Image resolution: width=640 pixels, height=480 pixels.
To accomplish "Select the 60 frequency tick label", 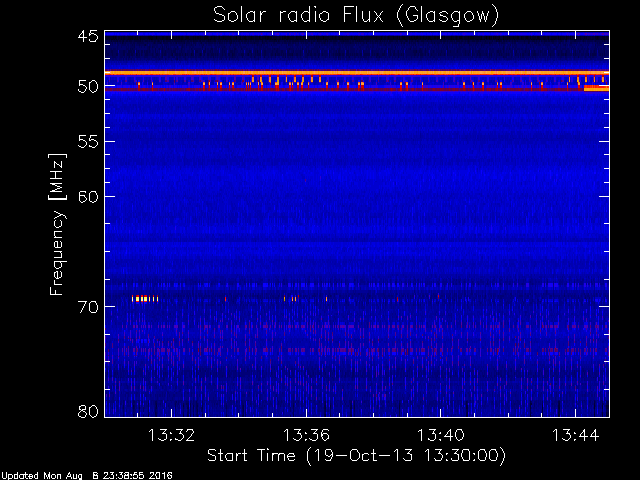I will (88, 197).
